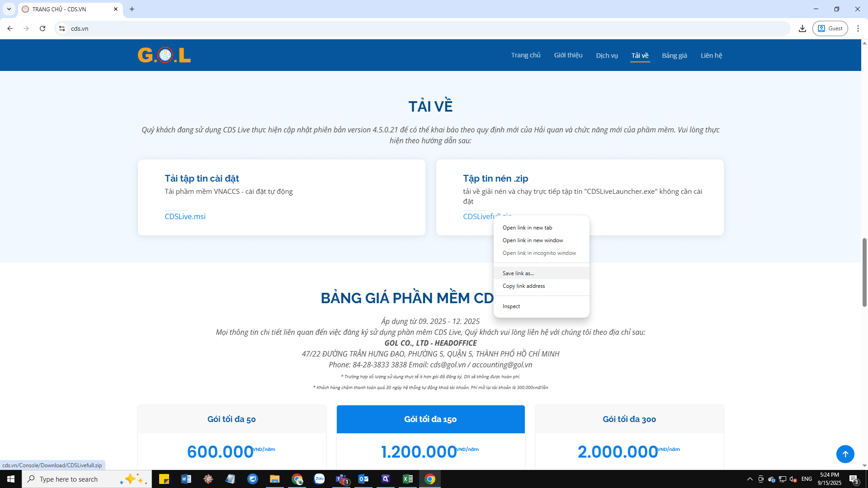Open Microsoft Word from the taskbar
The width and height of the screenshot is (868, 488).
[x=186, y=479]
